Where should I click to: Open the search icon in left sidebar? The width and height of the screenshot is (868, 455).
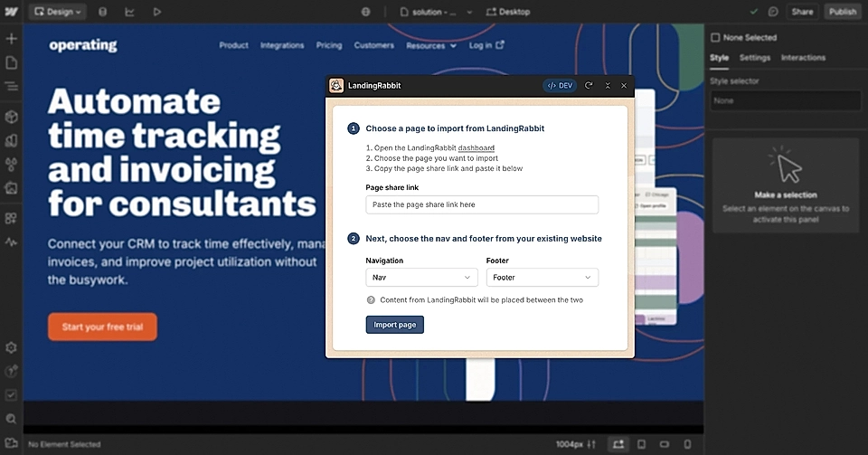coord(11,419)
